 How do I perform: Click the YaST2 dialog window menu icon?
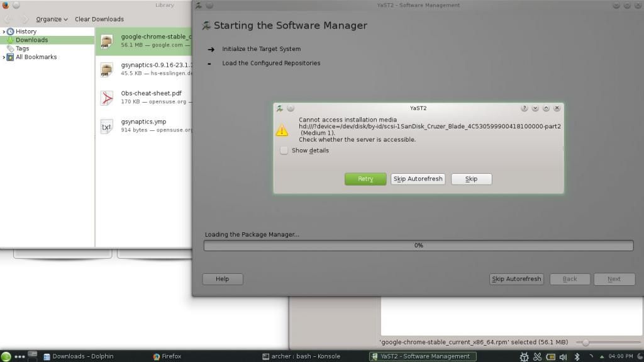pos(280,108)
